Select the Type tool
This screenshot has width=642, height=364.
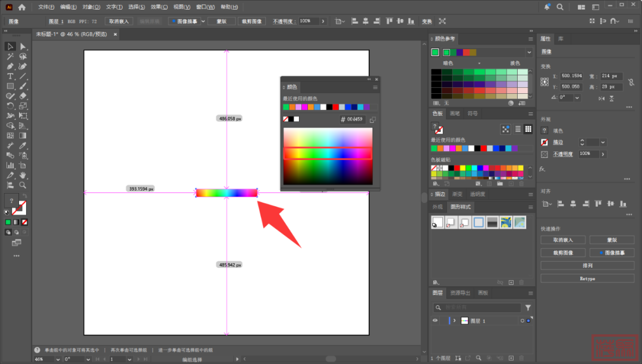(x=10, y=77)
